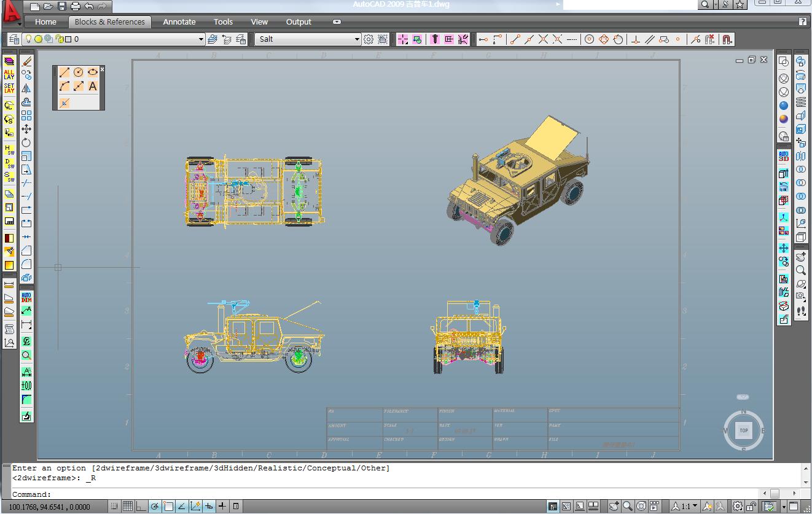The height and width of the screenshot is (514, 812).
Task: Open the 'Salt' workspace dropdown
Action: coord(357,39)
